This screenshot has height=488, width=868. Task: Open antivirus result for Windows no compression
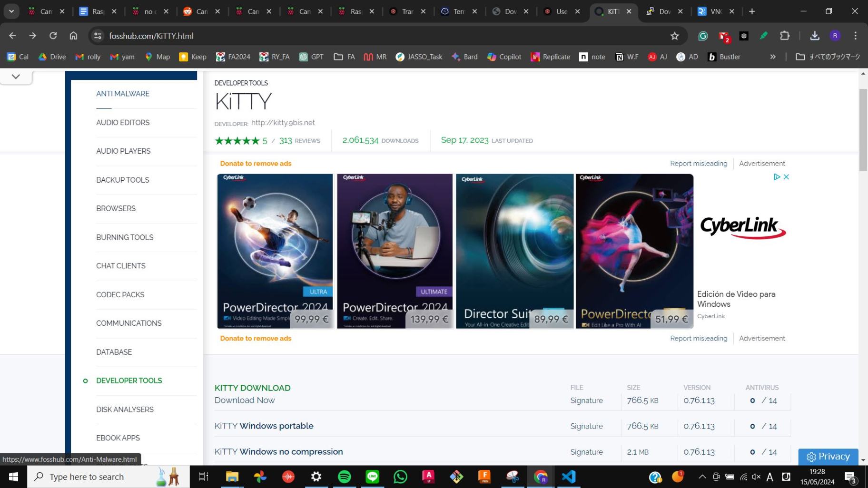763,452
